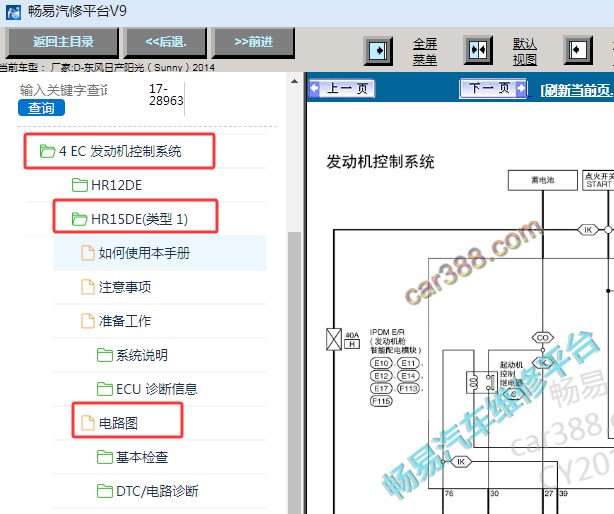Go to next page with 下一页
The height and width of the screenshot is (514, 614).
pyautogui.click(x=493, y=88)
